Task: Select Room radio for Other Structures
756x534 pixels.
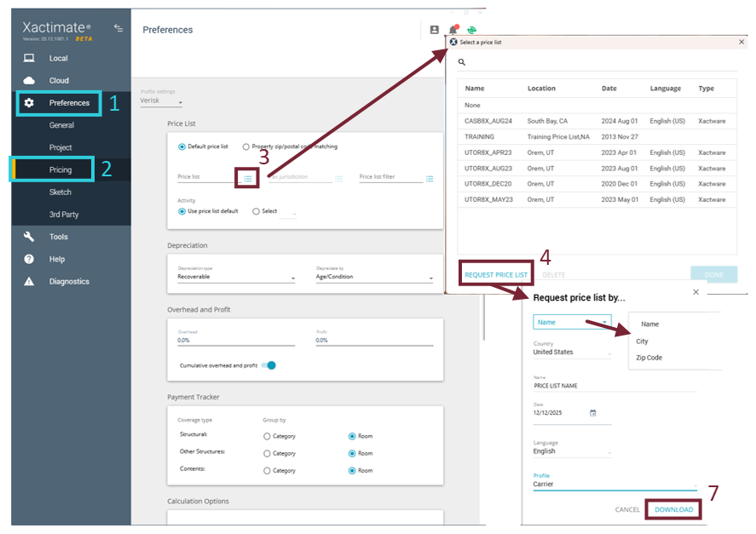Action: click(352, 453)
